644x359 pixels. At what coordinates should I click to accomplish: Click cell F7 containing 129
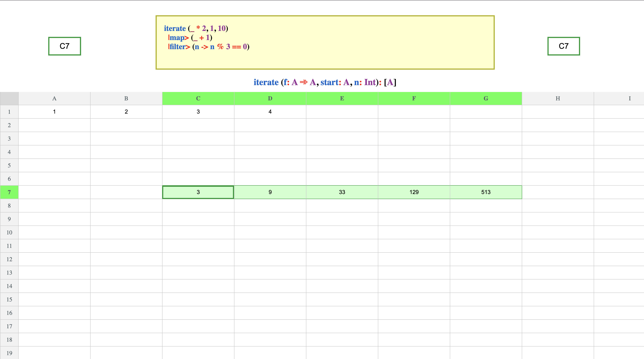[414, 192]
